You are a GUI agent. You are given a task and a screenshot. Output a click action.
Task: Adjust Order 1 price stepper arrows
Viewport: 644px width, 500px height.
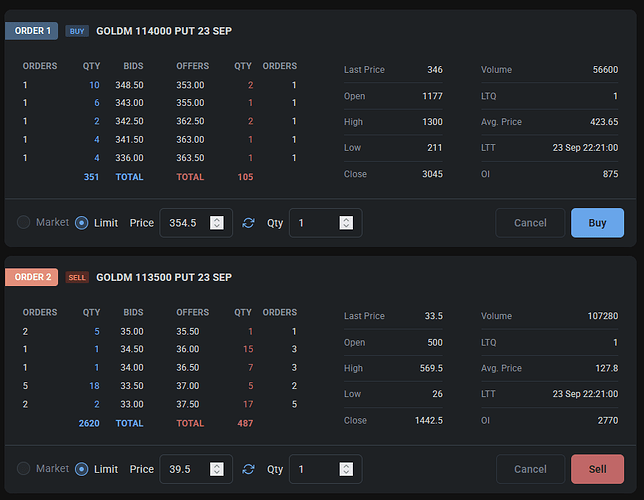pos(217,223)
